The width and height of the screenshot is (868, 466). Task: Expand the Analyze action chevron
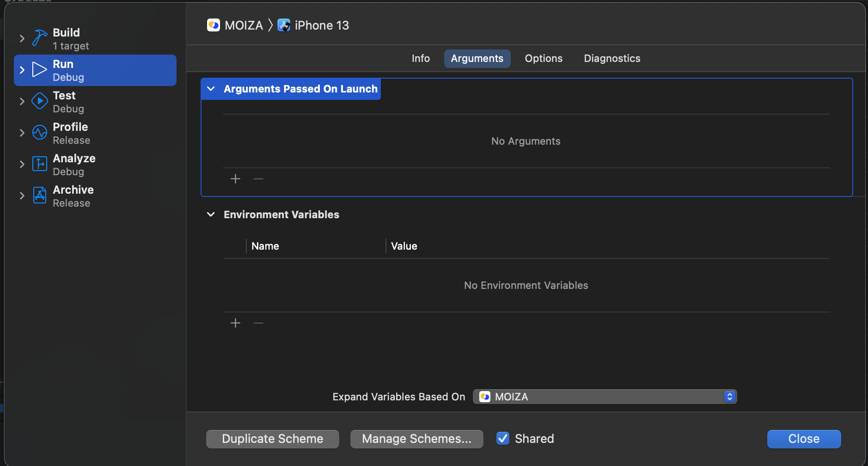point(22,164)
